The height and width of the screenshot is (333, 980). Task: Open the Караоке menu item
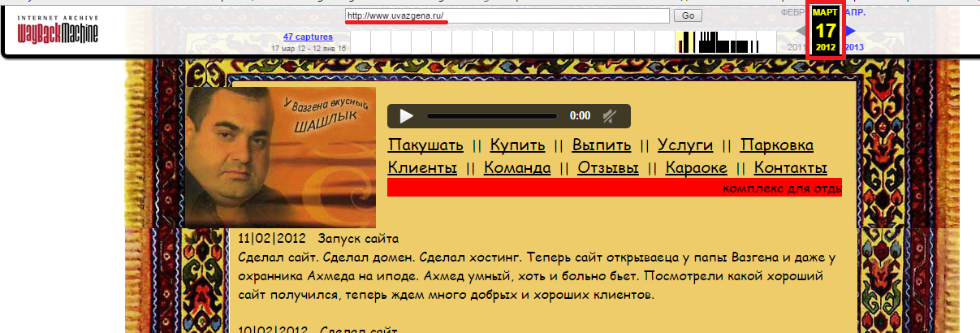point(697,168)
